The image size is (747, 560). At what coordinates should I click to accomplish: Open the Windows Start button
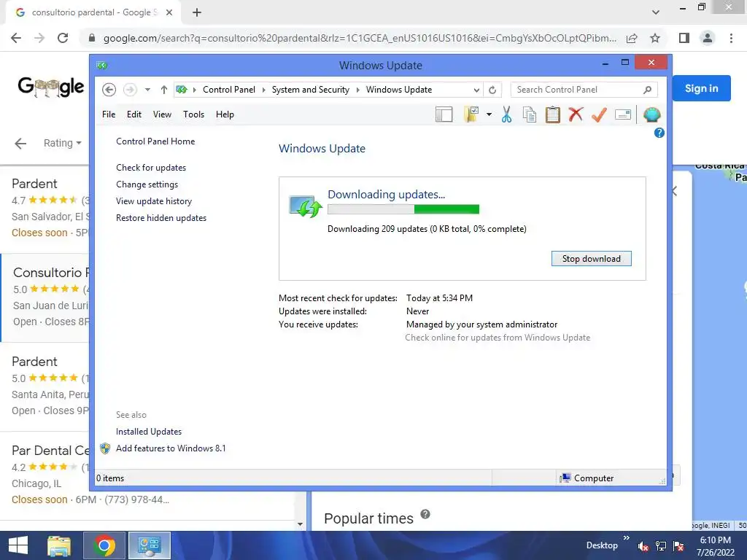click(18, 545)
